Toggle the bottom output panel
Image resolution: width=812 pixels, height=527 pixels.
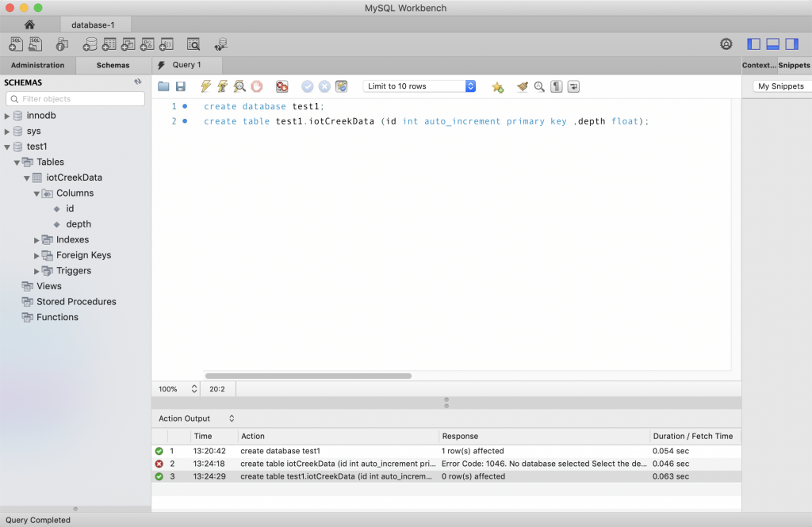772,44
